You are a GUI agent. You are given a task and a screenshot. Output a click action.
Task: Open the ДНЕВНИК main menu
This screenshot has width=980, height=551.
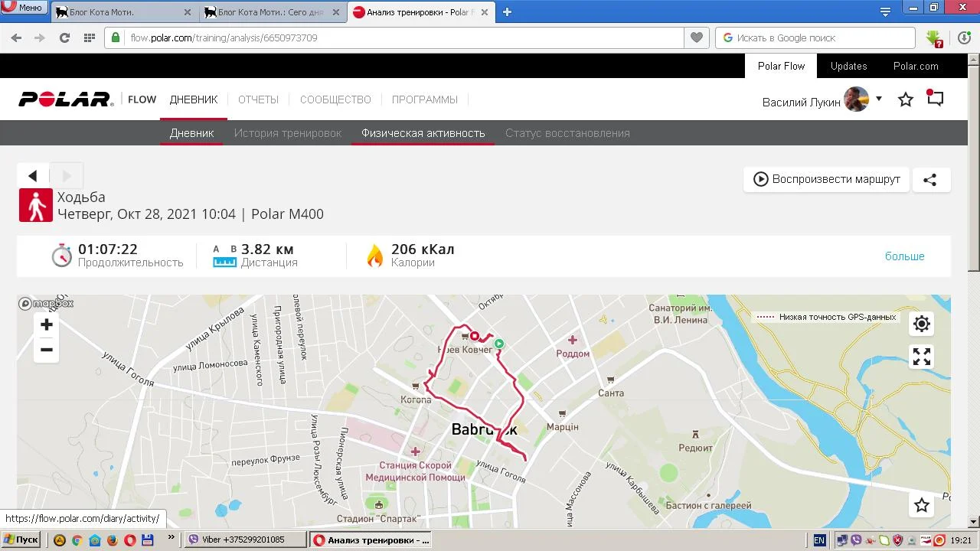coord(194,99)
